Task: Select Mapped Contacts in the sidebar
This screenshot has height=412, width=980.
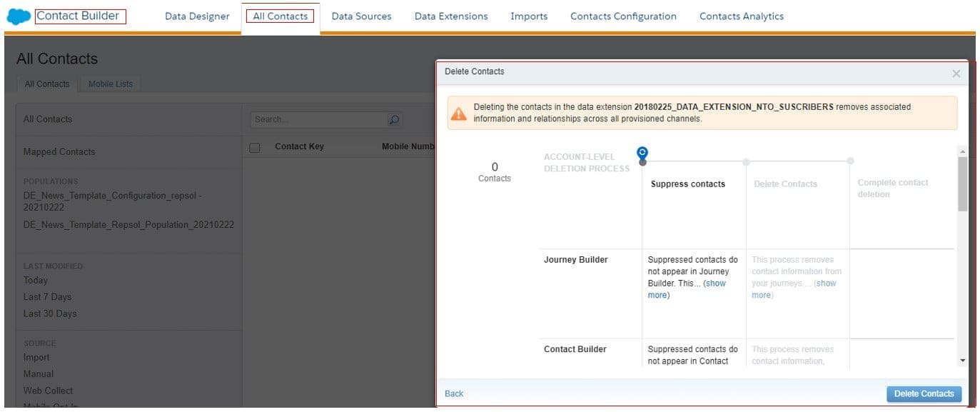Action: point(59,152)
